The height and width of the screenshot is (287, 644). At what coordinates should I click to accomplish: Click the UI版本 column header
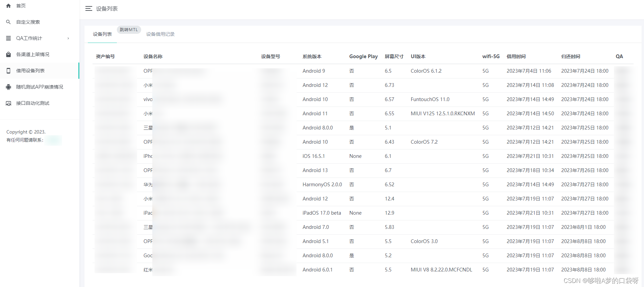click(418, 56)
